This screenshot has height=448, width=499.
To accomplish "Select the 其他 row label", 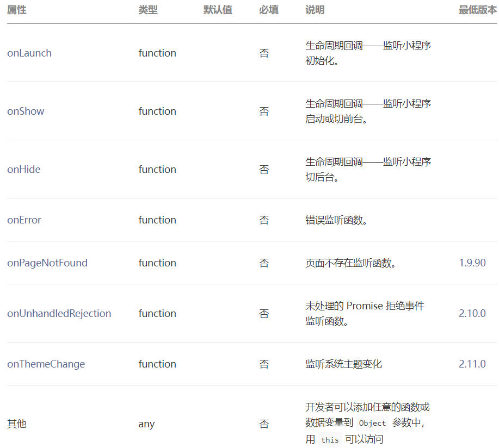I will pyautogui.click(x=17, y=424).
